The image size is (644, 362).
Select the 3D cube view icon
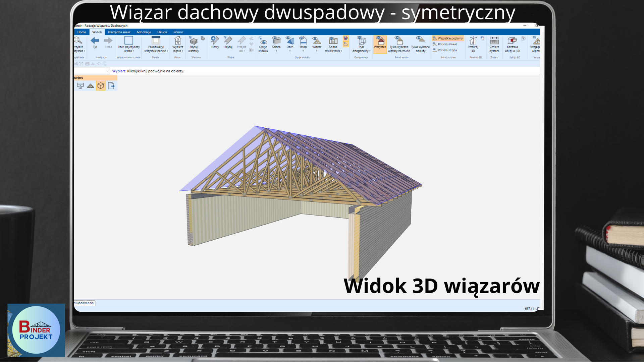[101, 86]
